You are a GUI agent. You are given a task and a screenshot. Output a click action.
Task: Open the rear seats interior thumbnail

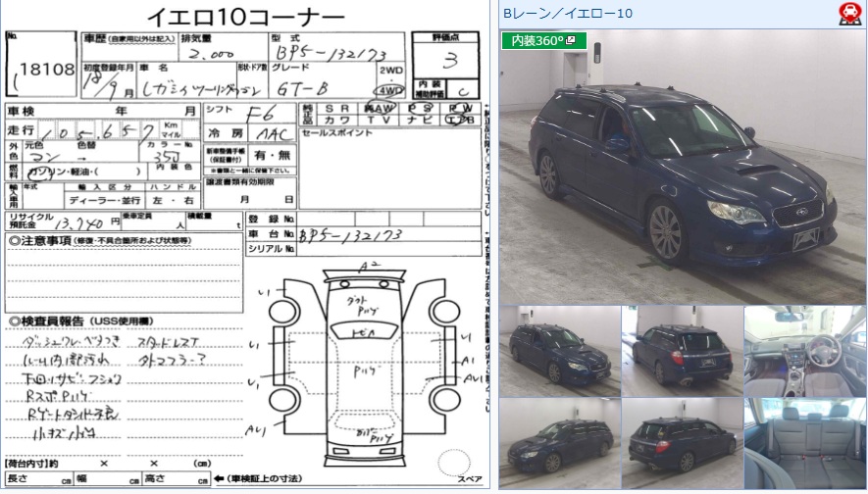tap(803, 443)
